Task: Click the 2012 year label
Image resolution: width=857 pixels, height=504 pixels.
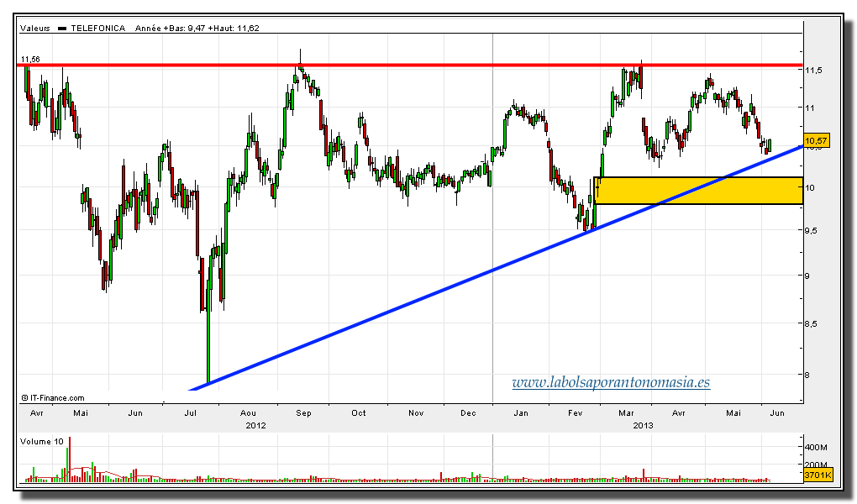Action: [256, 425]
